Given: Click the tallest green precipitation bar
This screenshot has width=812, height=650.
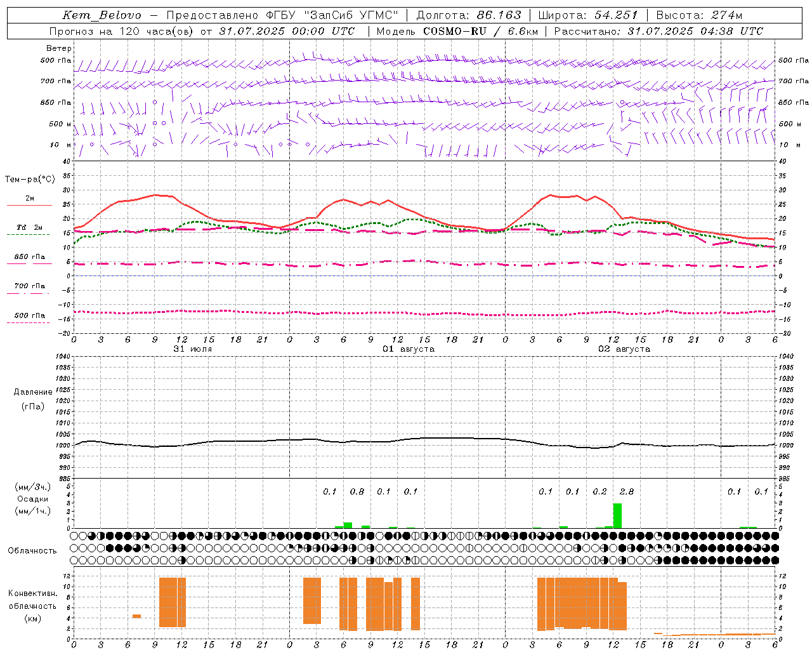Looking at the screenshot, I should [617, 515].
